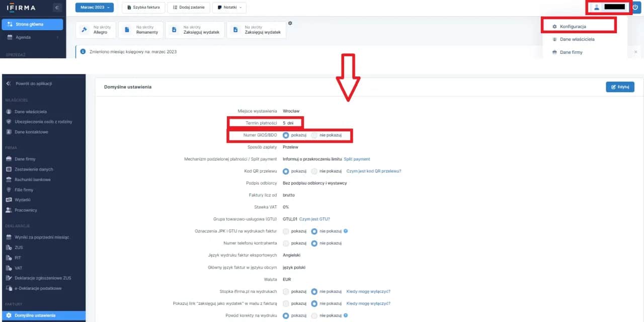Click the Zaksięguj wydatek shortcut icon

[x=174, y=29]
